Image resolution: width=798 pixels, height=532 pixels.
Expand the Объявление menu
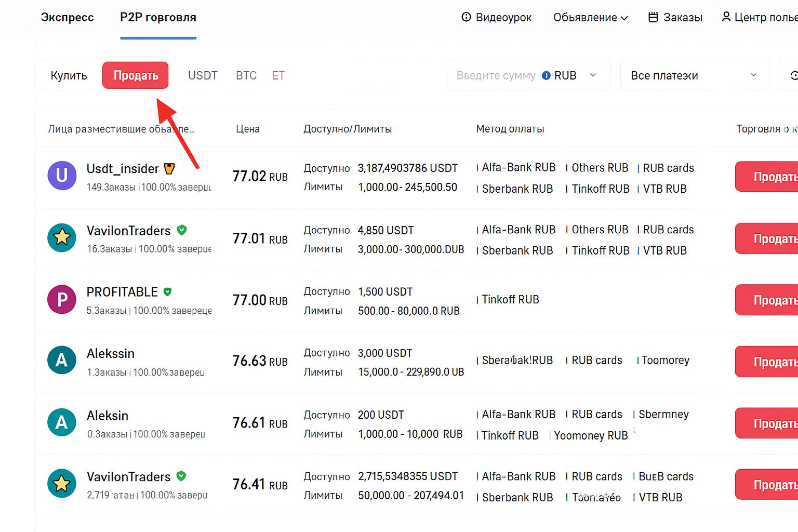[590, 17]
